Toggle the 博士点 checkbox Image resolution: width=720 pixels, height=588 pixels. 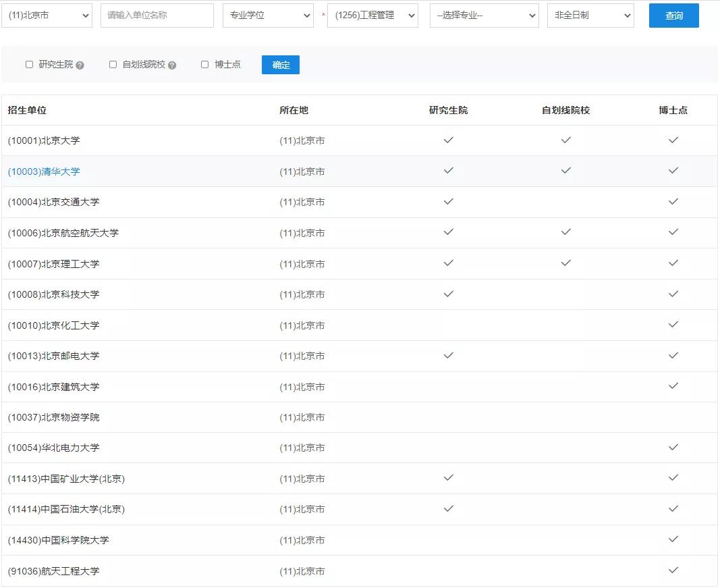(204, 64)
